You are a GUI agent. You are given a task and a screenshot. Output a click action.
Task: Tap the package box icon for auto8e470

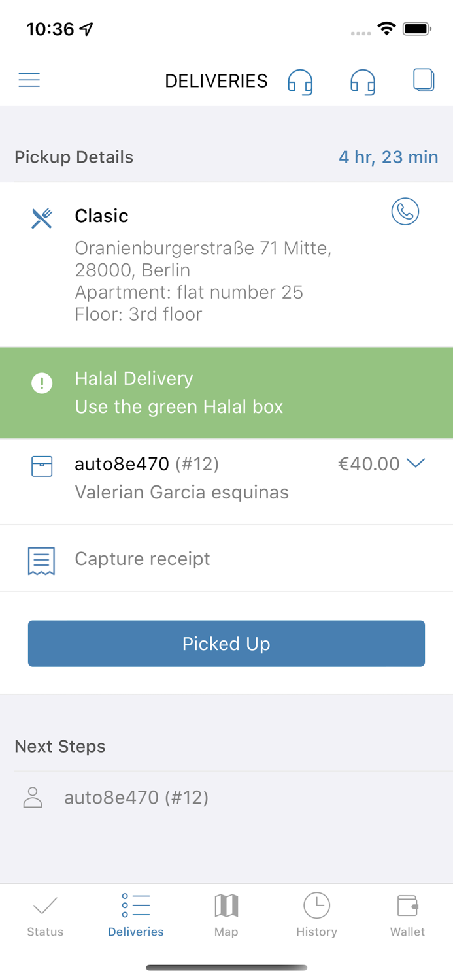(x=42, y=466)
